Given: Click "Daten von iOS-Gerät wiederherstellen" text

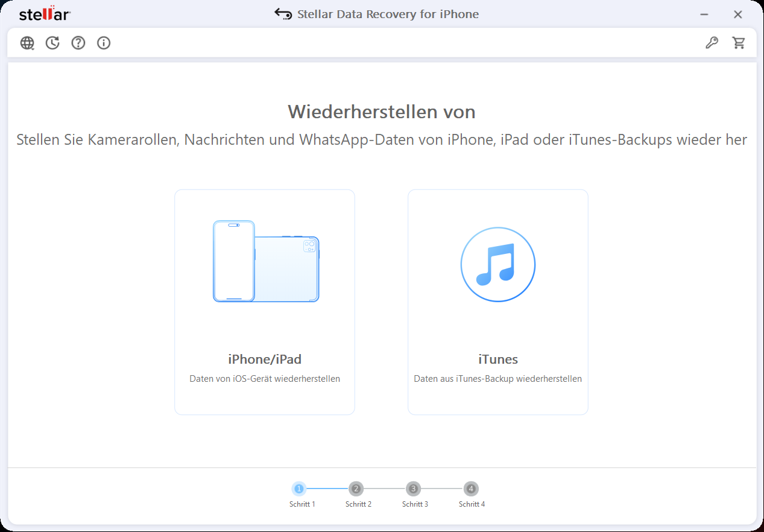Looking at the screenshot, I should (x=265, y=379).
